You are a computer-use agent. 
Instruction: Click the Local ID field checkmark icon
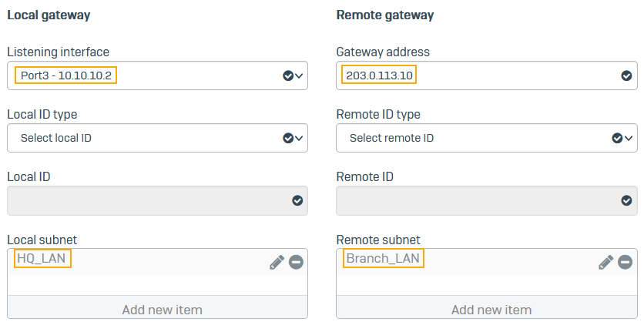coord(297,200)
